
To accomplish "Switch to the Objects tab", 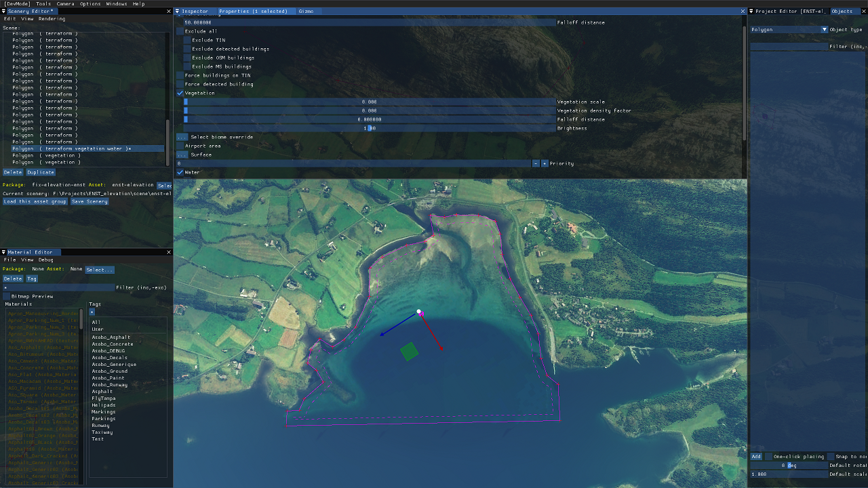I will pos(842,12).
